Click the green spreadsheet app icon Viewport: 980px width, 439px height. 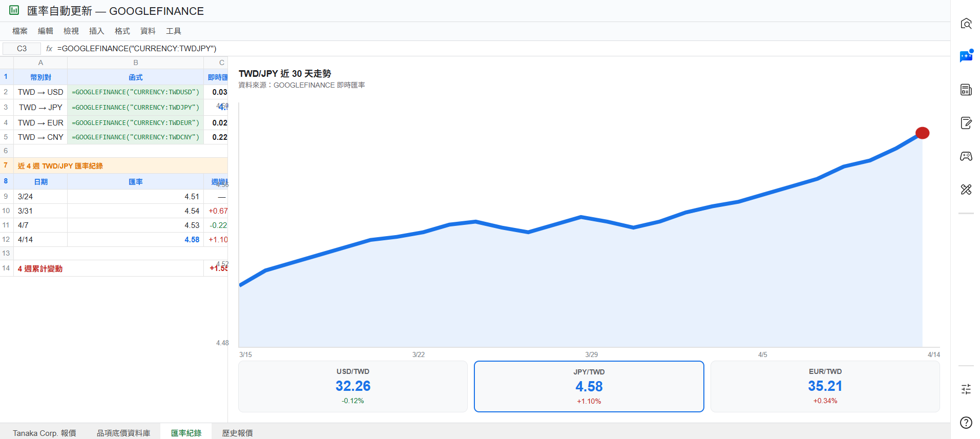14,10
